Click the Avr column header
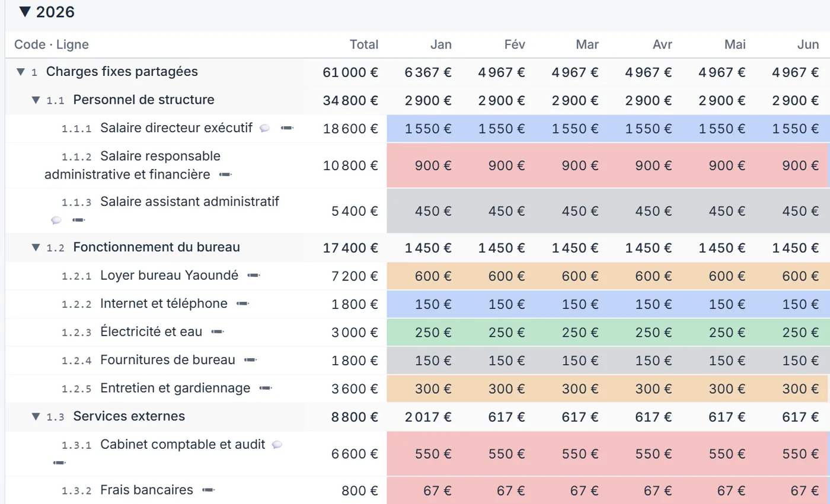830x504 pixels. 661,44
